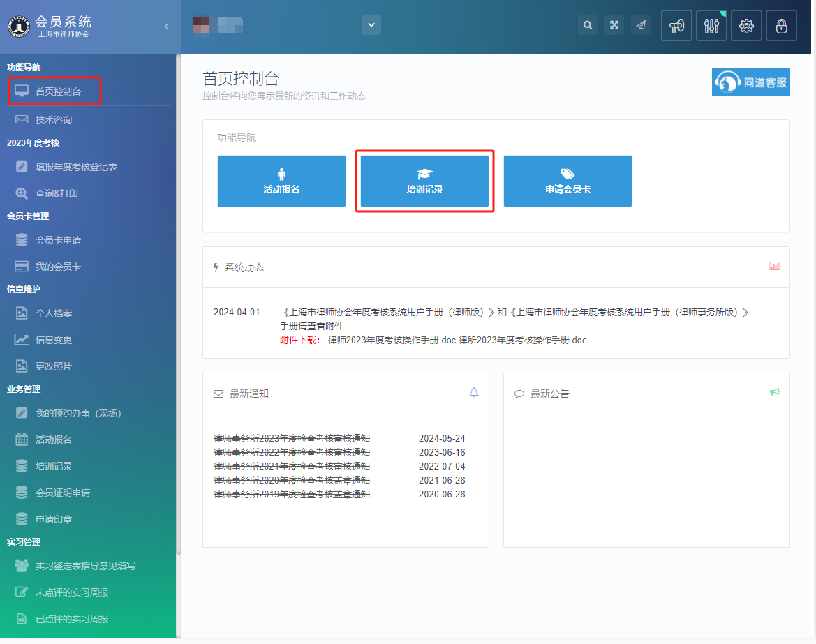Collapse the sidebar with the left chevron

[166, 27]
